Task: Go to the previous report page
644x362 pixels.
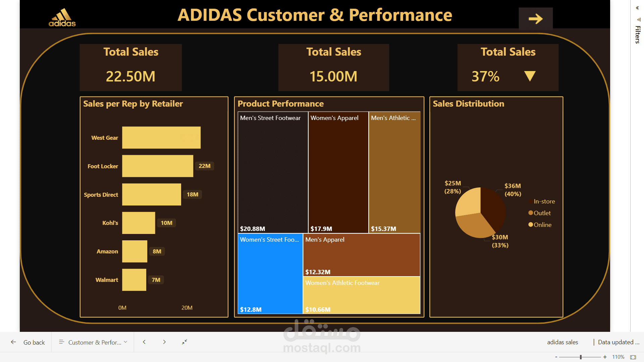Action: [144, 342]
